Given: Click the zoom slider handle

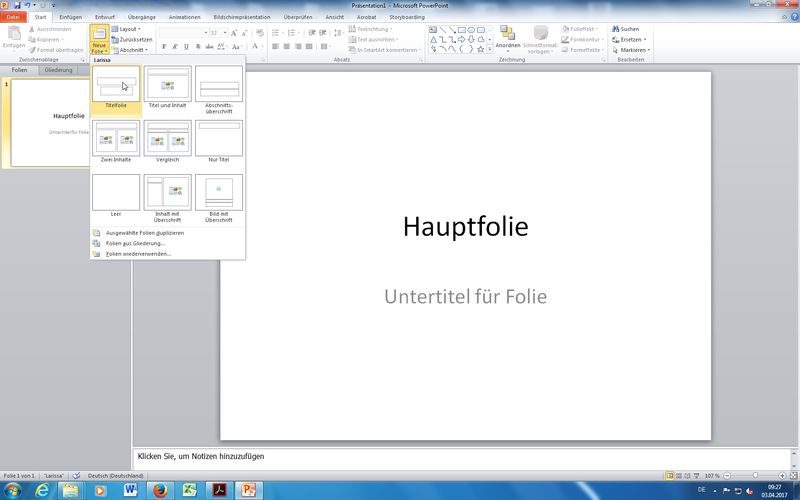Looking at the screenshot, I should [x=757, y=475].
